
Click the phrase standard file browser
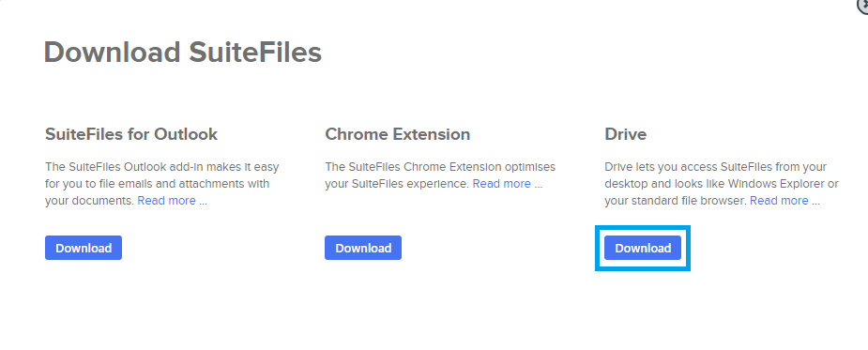689,201
